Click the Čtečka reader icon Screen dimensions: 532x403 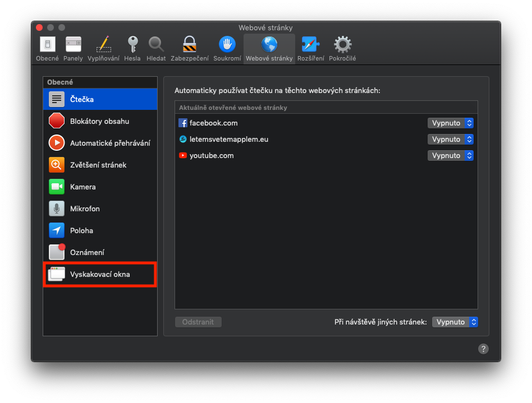click(57, 99)
